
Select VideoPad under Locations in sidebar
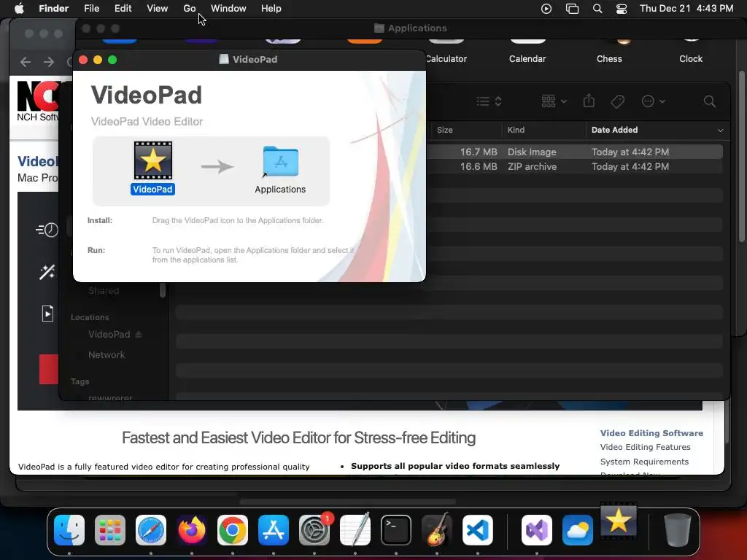(109, 334)
